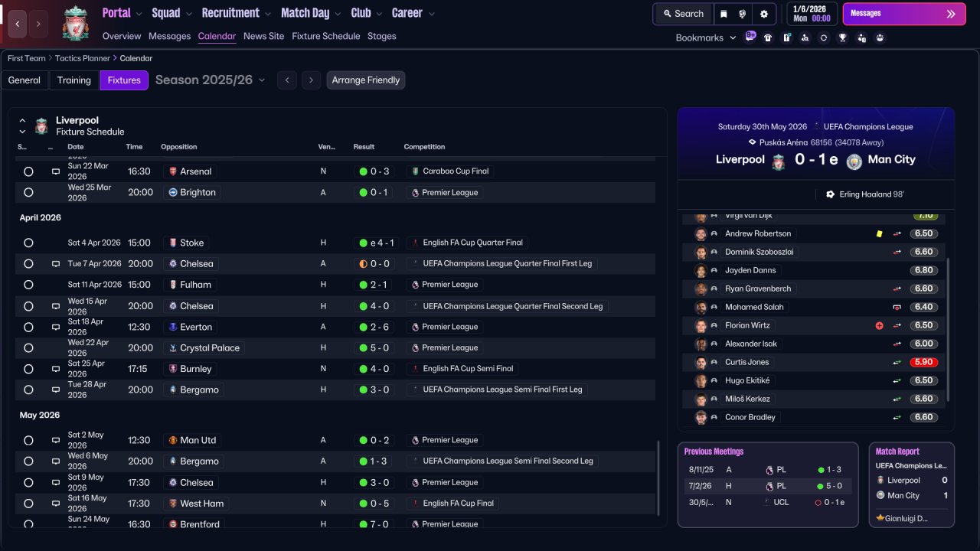Select the radio circle for the Man Utd fixture

28,440
